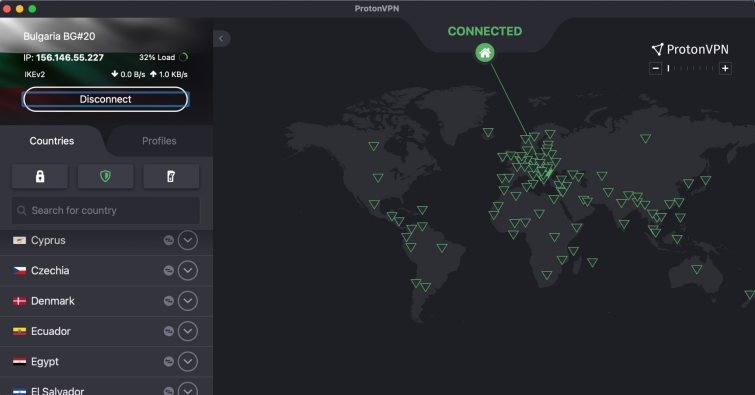The image size is (755, 395).
Task: Select the Egypt flag icon
Action: (19, 362)
